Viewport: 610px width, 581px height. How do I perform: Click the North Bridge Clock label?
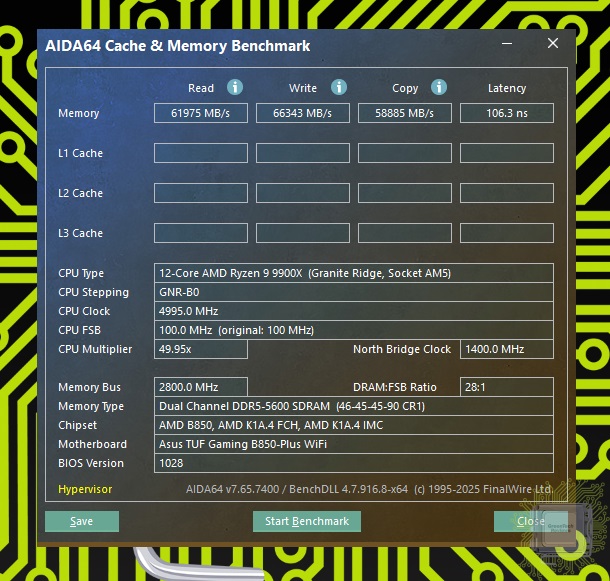(x=402, y=349)
